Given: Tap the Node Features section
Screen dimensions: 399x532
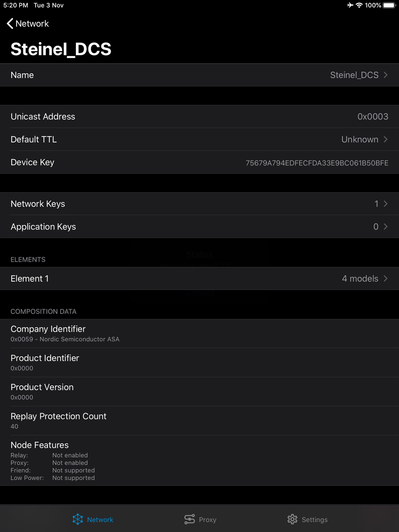Looking at the screenshot, I should [x=199, y=461].
